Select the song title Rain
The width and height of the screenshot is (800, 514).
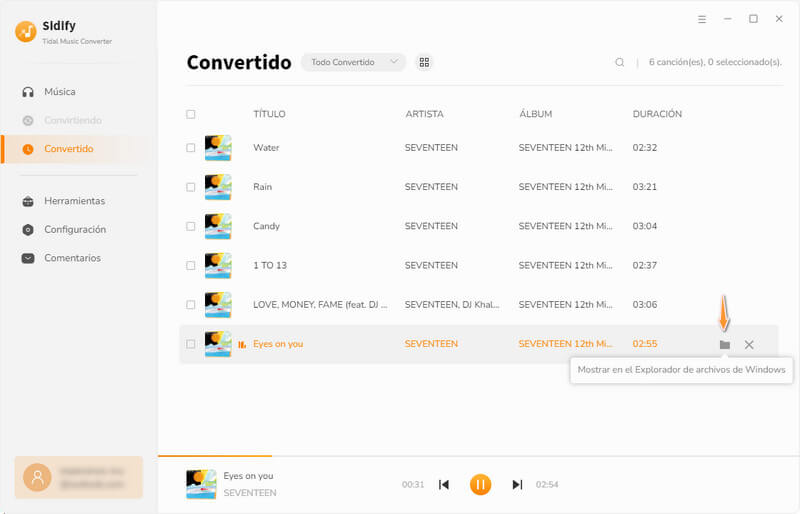pos(262,187)
